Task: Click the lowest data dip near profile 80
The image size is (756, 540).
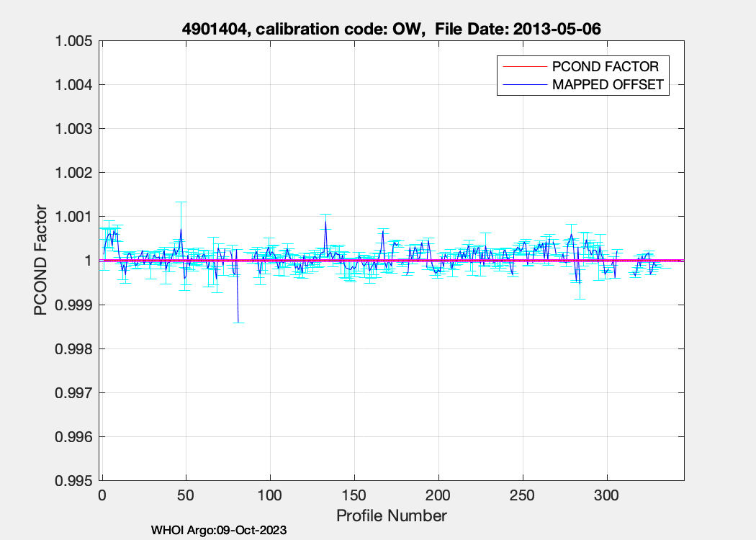Action: (x=238, y=322)
